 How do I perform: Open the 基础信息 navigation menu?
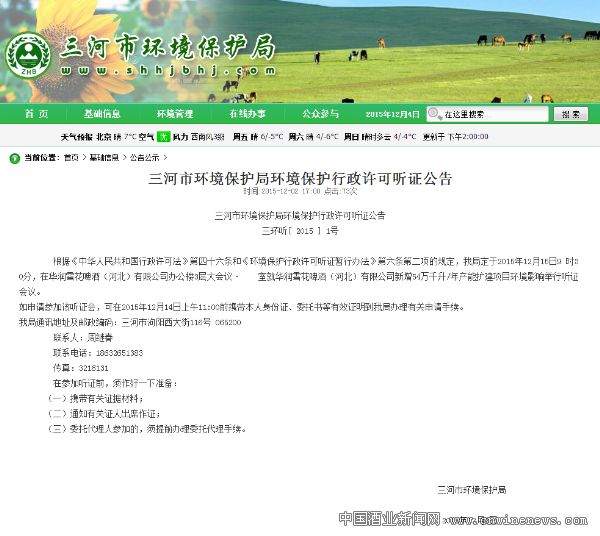102,114
